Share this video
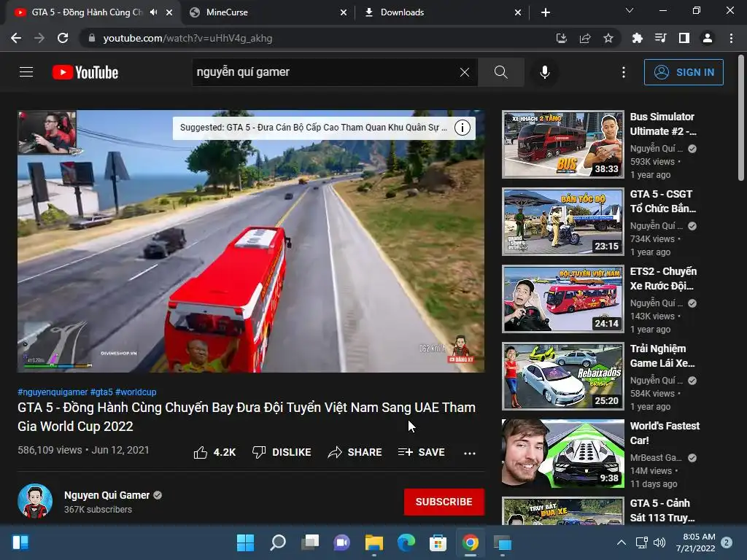The image size is (747, 560). click(x=355, y=452)
